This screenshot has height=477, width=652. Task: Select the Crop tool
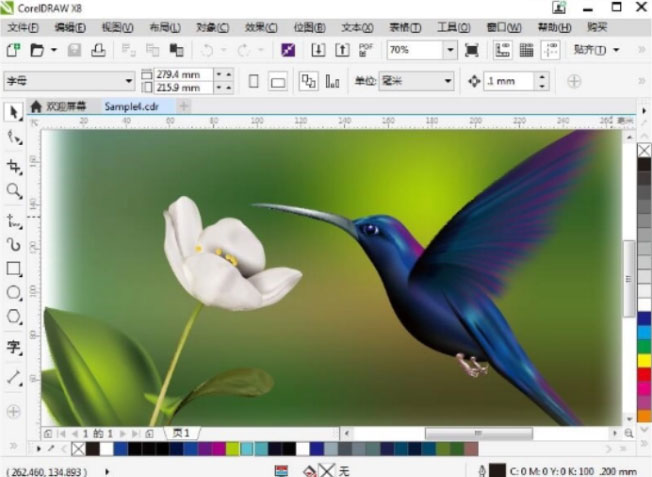(x=14, y=167)
